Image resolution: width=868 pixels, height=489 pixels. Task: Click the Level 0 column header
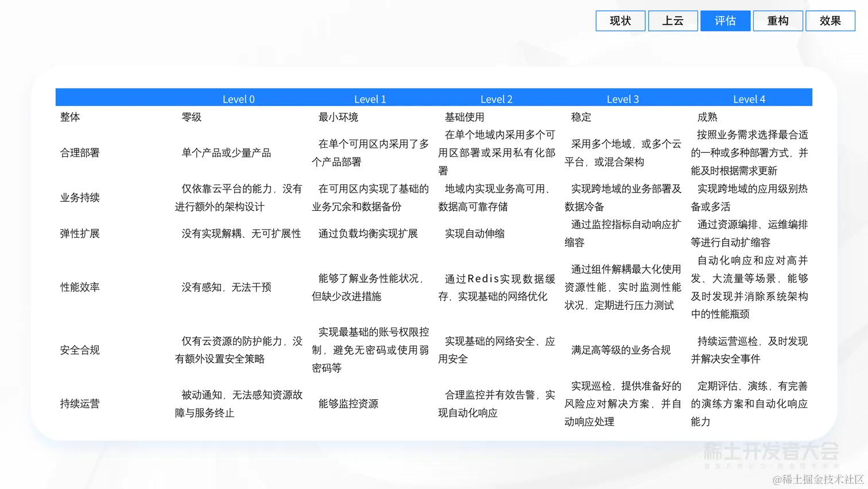(x=239, y=99)
